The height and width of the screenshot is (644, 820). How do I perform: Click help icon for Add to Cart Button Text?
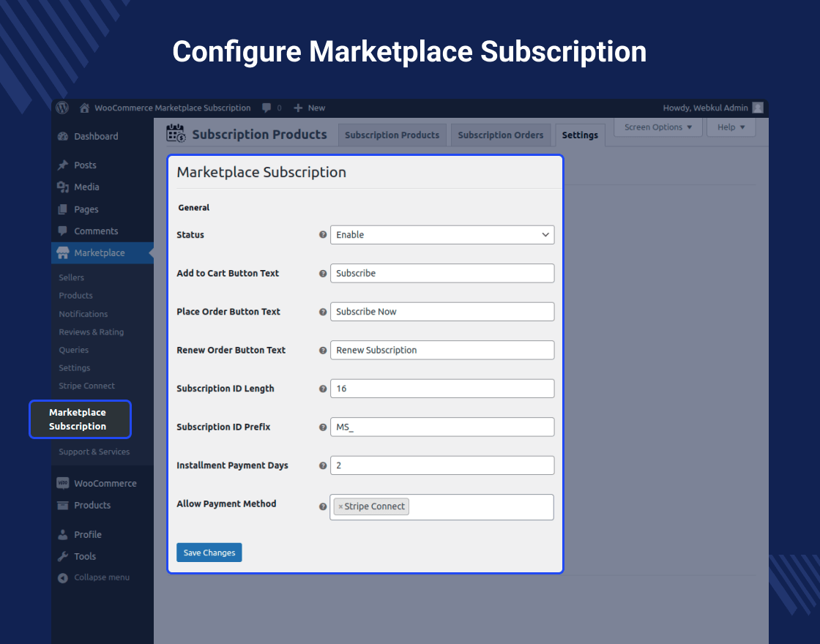point(323,274)
